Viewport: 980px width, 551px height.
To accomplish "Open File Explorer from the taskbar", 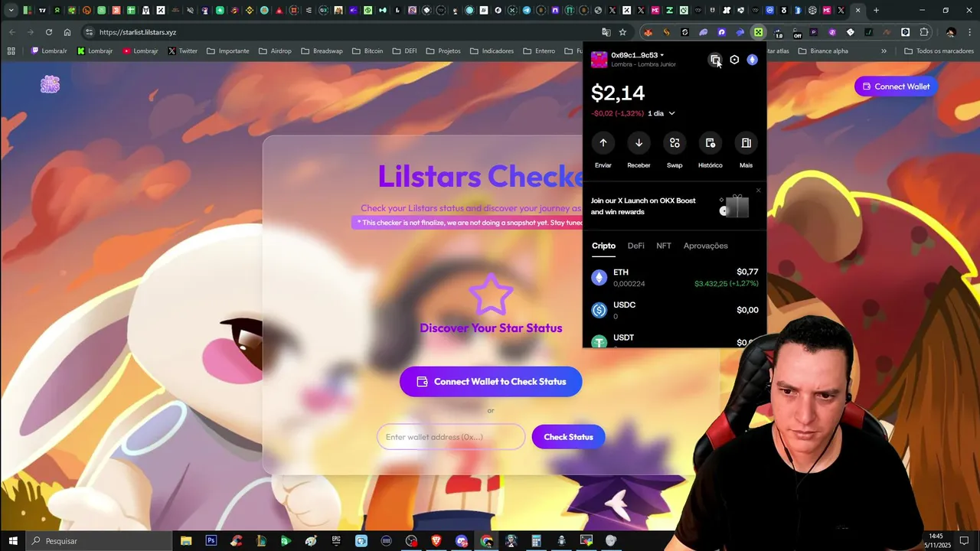I will click(x=186, y=540).
